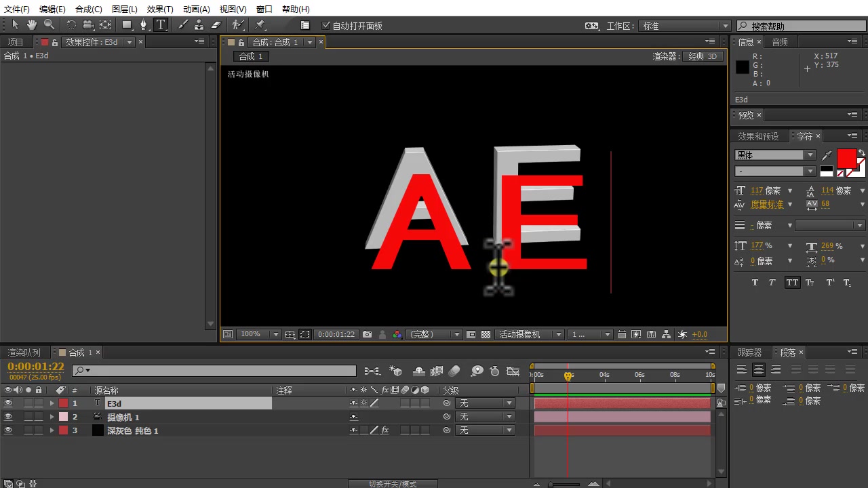Screen dimensions: 868x488
Task: Click the eyedropper in Character panel
Action: click(827, 155)
